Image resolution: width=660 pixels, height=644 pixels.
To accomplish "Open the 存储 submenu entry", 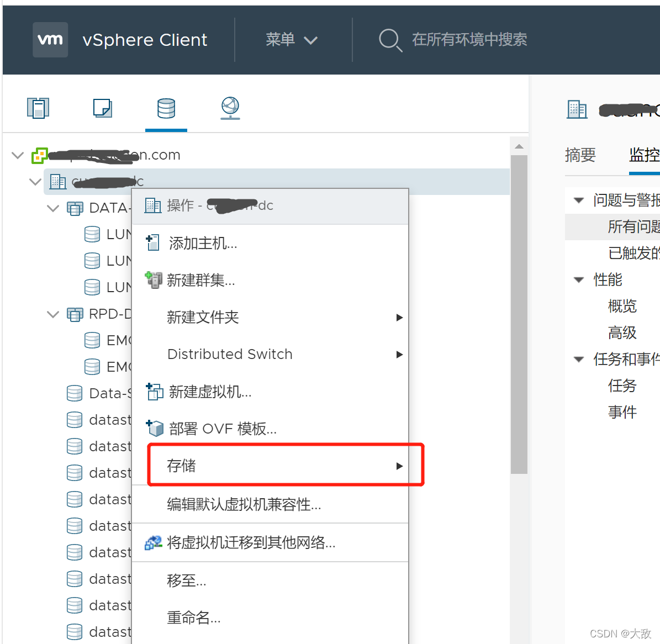I will 270,466.
